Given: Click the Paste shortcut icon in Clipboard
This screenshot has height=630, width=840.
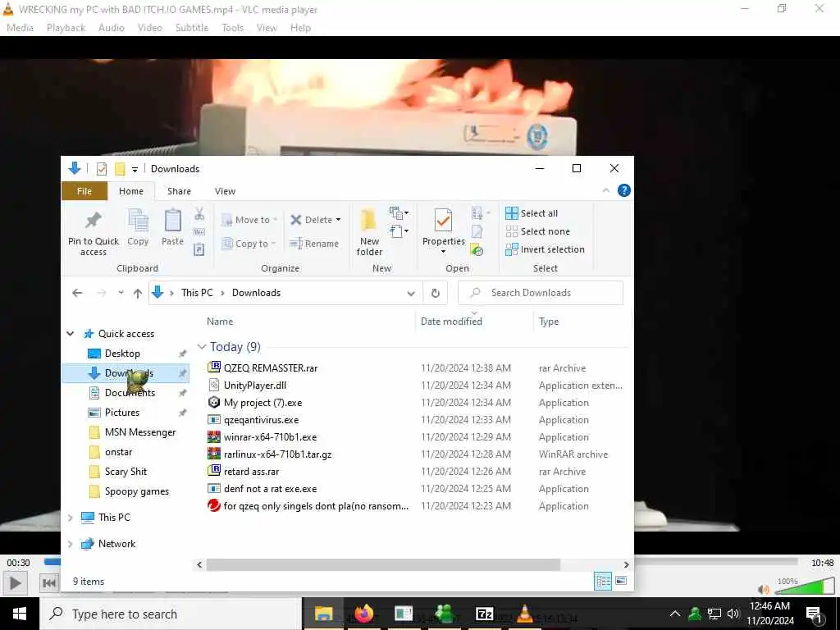Looking at the screenshot, I should [x=199, y=249].
